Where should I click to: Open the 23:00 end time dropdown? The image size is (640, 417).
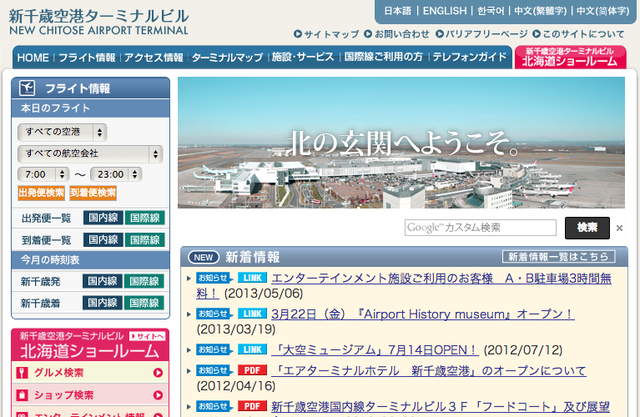coord(116,174)
